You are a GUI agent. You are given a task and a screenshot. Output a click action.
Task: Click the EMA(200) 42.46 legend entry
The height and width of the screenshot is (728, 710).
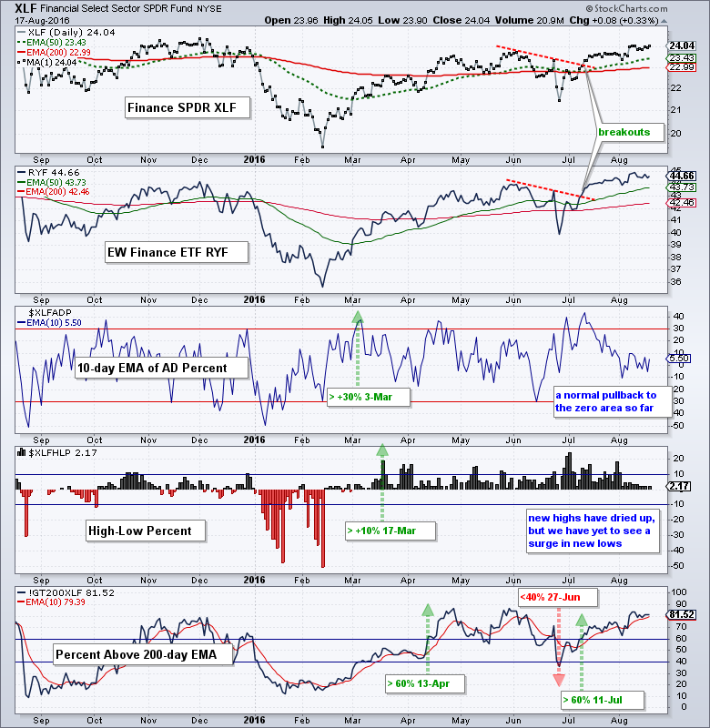coord(54,192)
